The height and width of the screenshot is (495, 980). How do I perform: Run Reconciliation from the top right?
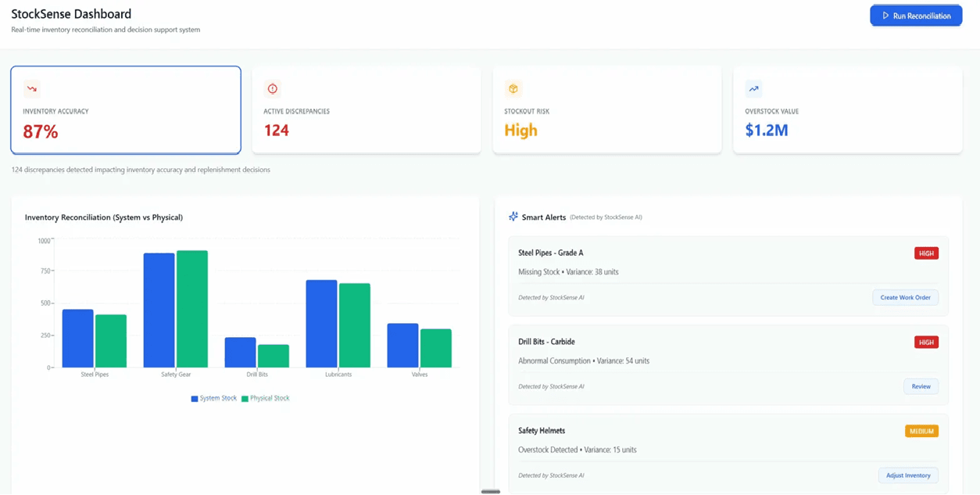[916, 15]
